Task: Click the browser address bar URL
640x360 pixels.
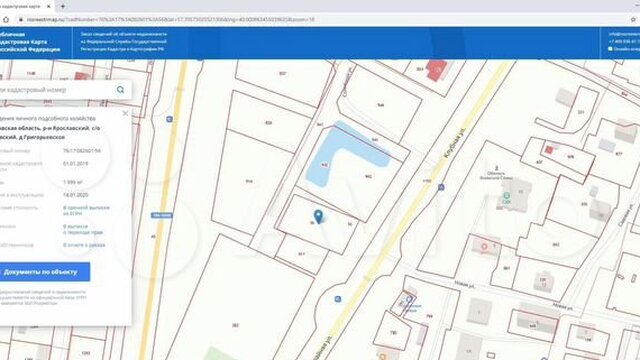Action: point(170,19)
